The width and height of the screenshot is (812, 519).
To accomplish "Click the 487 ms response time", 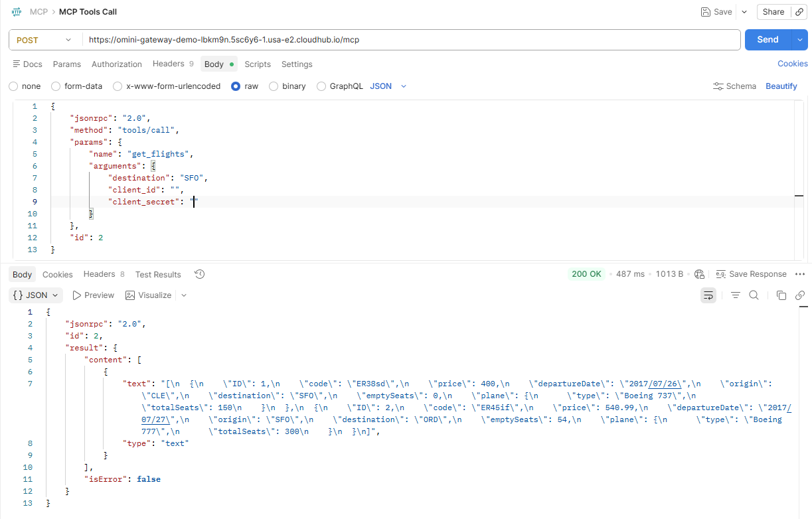I will coord(630,274).
